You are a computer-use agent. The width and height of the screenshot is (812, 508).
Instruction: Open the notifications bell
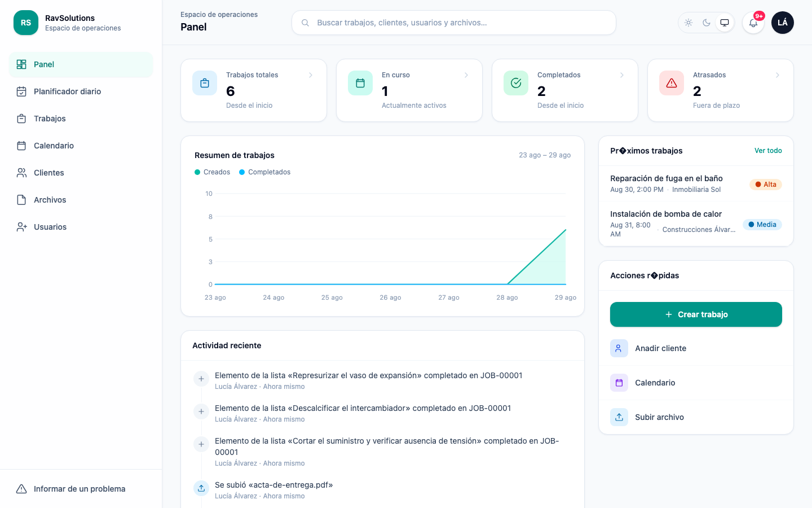coord(753,23)
